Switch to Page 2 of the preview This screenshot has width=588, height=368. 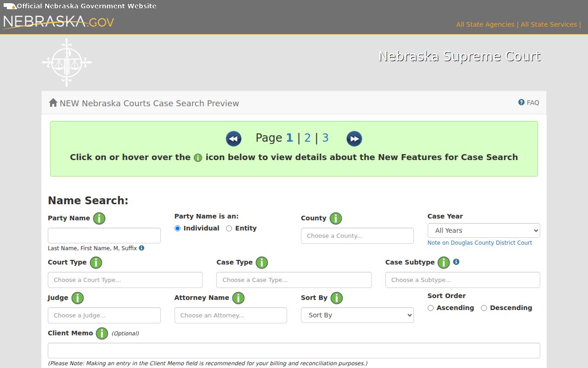pos(307,138)
